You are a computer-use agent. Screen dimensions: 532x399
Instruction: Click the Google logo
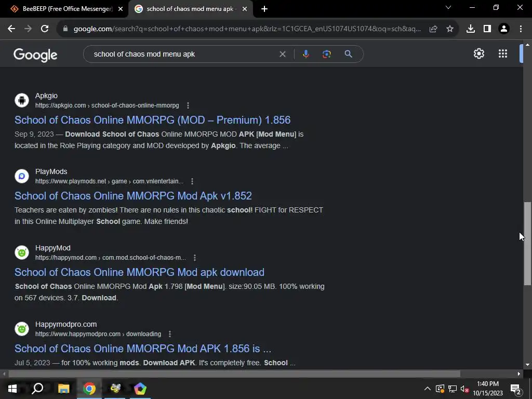36,55
